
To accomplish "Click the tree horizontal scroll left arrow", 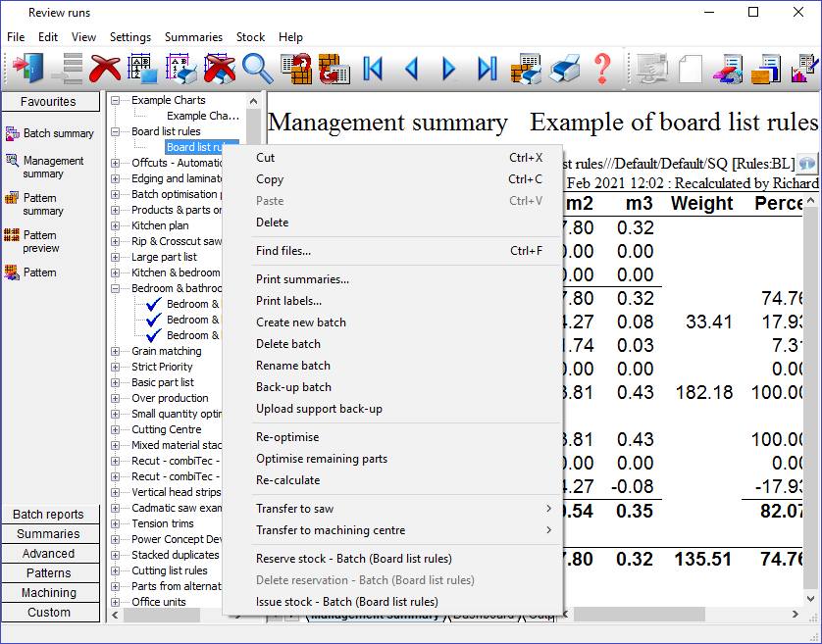I will coord(116,616).
